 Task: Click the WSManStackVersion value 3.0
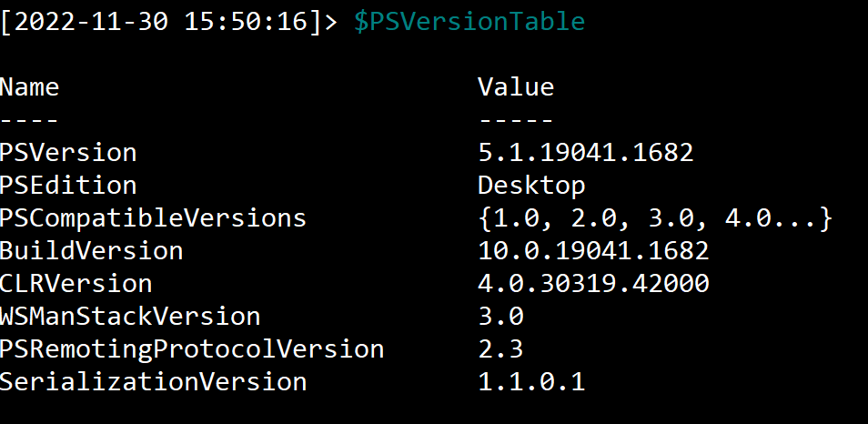pos(501,316)
